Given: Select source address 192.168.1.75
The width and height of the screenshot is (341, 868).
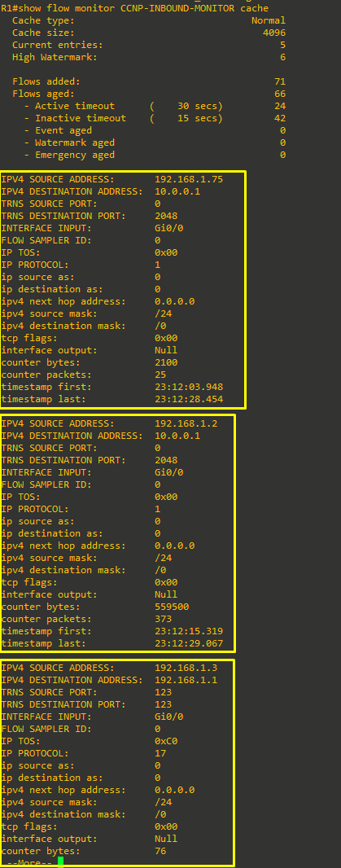Looking at the screenshot, I should [188, 179].
